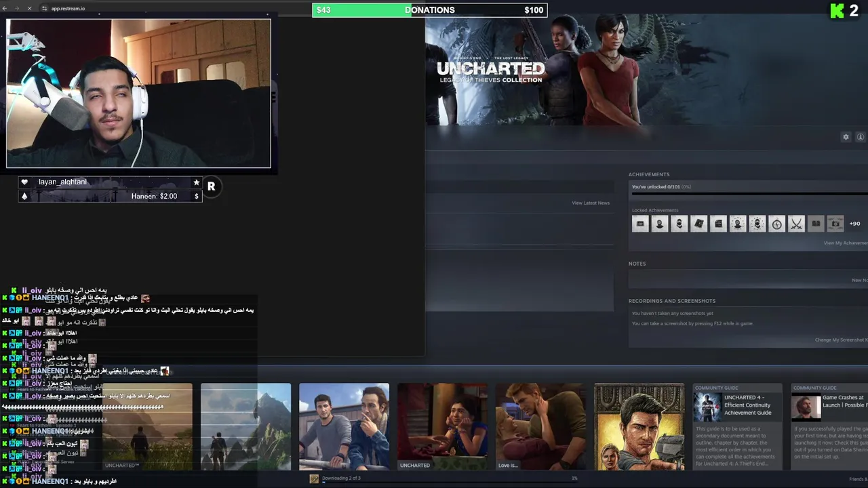Open the Efficient Continuity Achievement Guide
The image size is (868, 488).
pos(738,427)
